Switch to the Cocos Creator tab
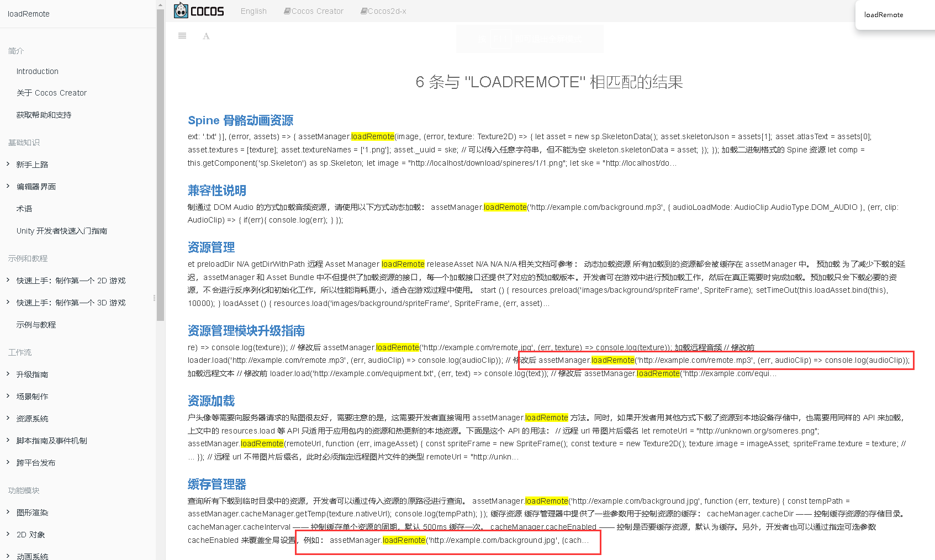935x560 pixels. pos(318,10)
